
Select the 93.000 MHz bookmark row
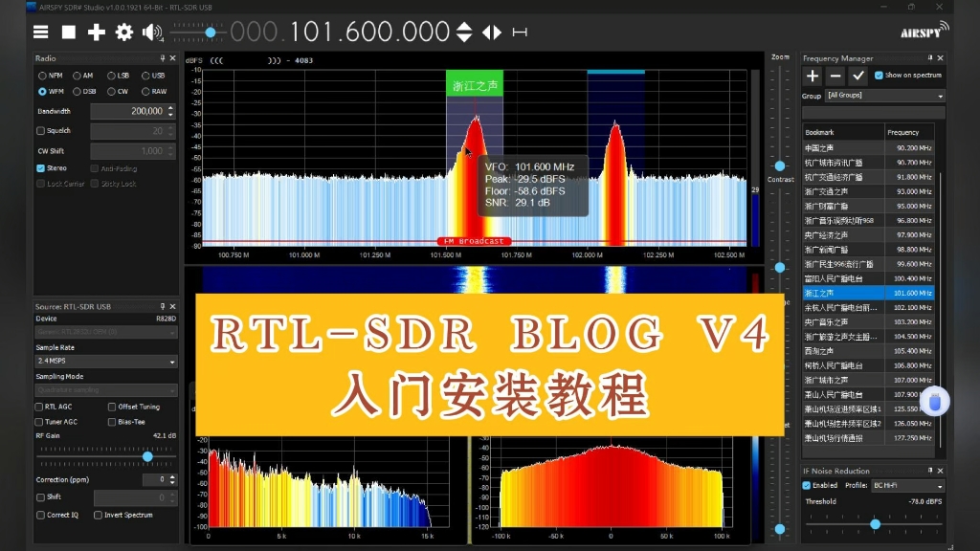(869, 191)
